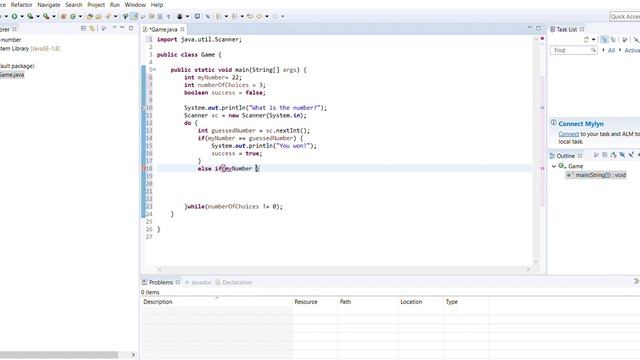Open the Coverage launch dropdown arrow
The height and width of the screenshot is (360, 640).
[x=38, y=16]
